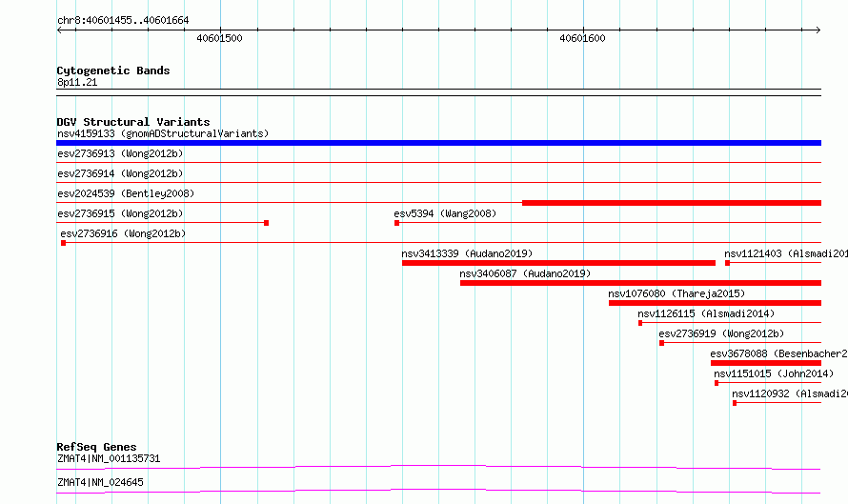Select the RefSeq Genes track title
Image resolution: width=848 pixels, height=504 pixels.
tap(96, 447)
